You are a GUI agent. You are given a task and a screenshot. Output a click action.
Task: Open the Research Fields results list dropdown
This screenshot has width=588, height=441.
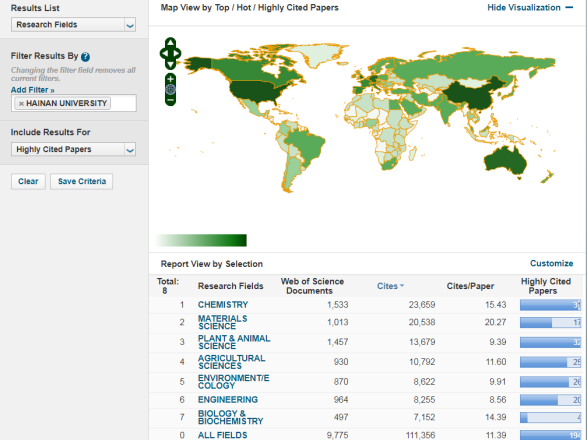tap(73, 25)
